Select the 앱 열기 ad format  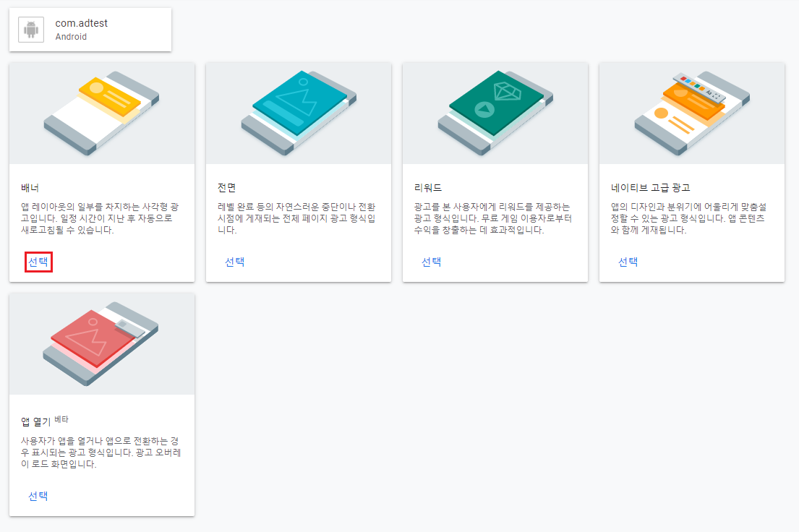pos(37,496)
